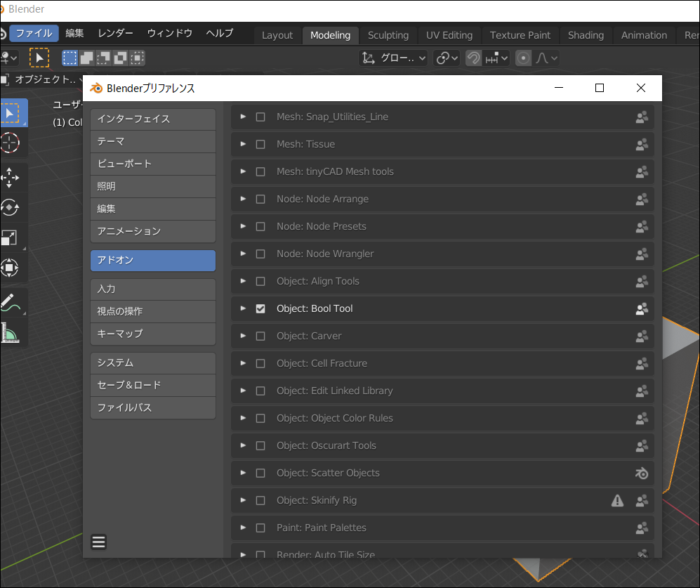Click the Blender official icon for Scatter Objects
The image size is (700, 588).
pos(642,473)
